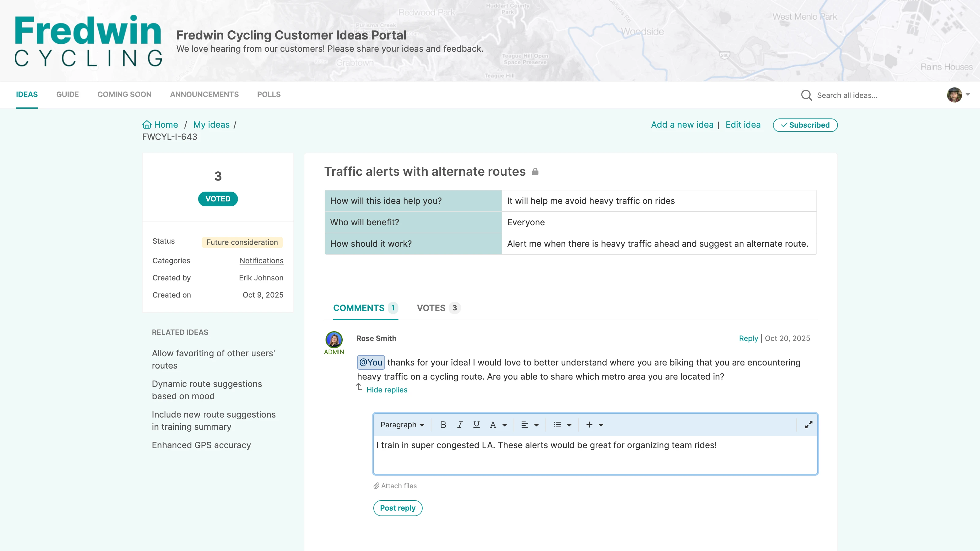The height and width of the screenshot is (551, 980).
Task: Click the search magnifier icon
Action: tap(806, 95)
